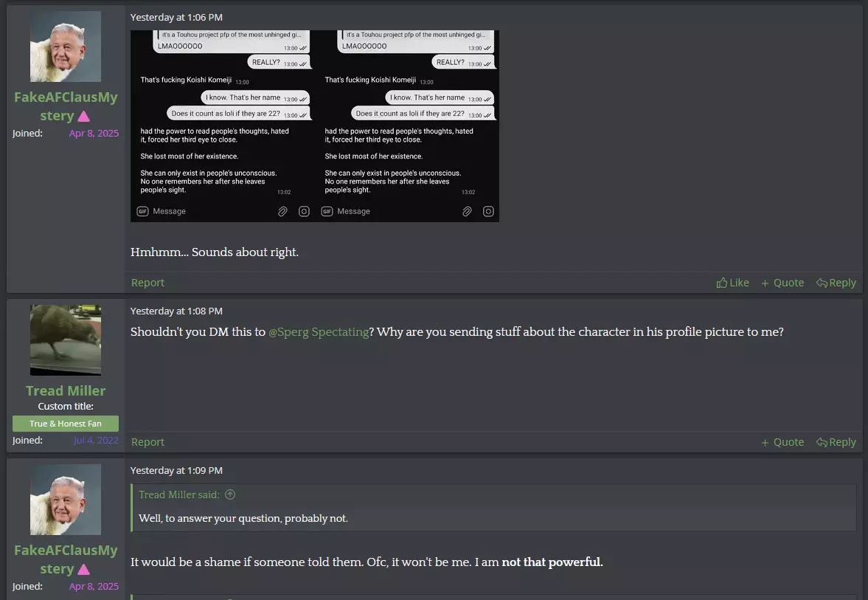Click the pink triangle badge next to FakeAFClausMystery's top username

(83, 116)
